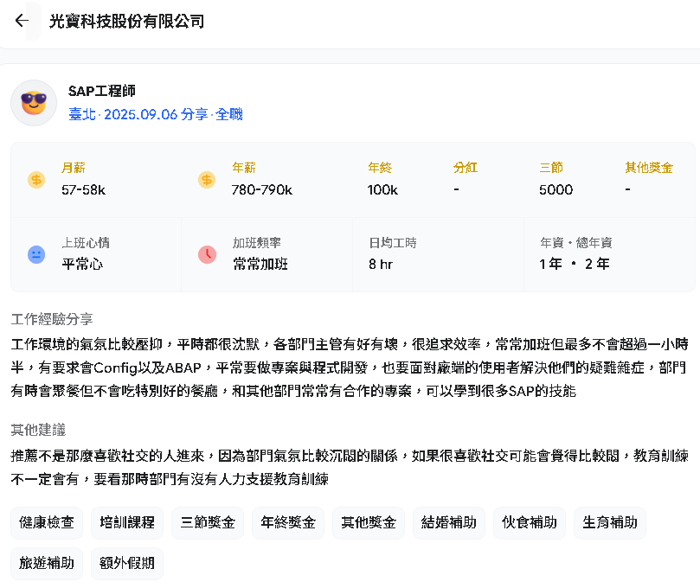Screen dimensions: 700x588
Task: Click the sunglasses emoji avatar
Action: click(34, 103)
